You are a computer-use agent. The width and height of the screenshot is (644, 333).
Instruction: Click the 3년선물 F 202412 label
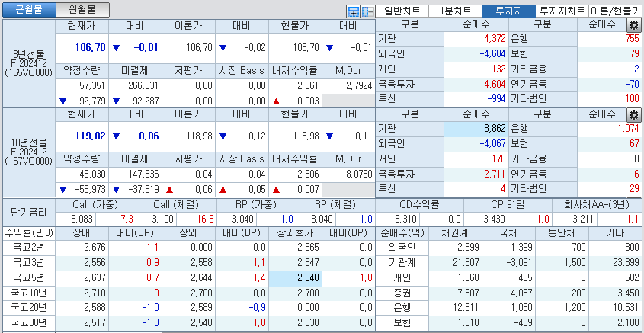pos(29,63)
